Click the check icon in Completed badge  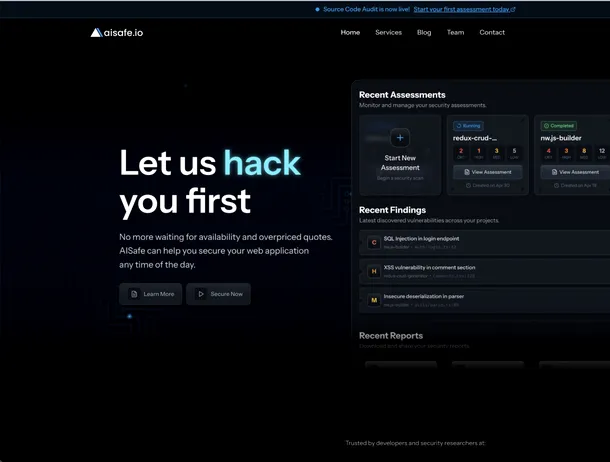[546, 126]
